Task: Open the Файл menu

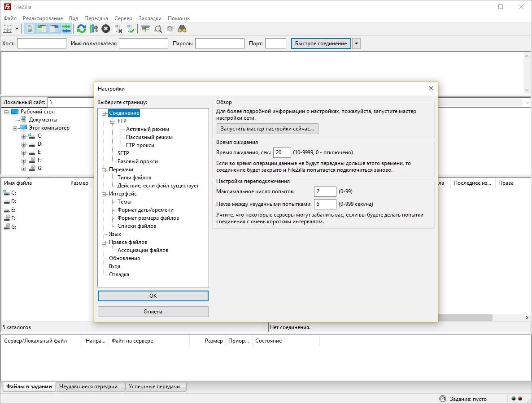Action: pos(10,18)
